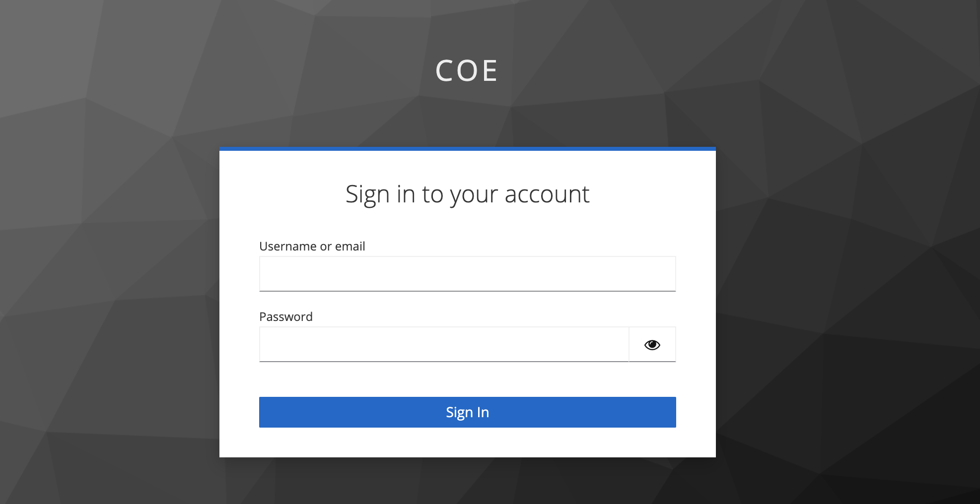Show password using the eye icon
980x504 pixels.
click(x=652, y=345)
